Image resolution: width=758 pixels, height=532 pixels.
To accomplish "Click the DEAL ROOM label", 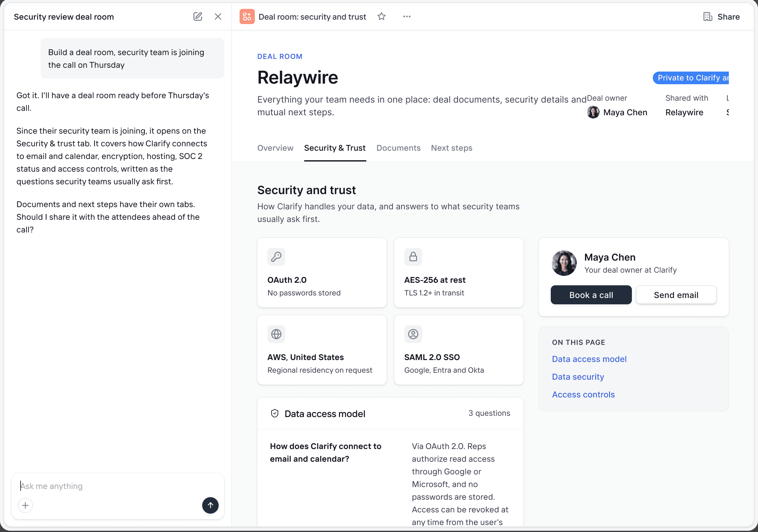I will click(x=279, y=56).
